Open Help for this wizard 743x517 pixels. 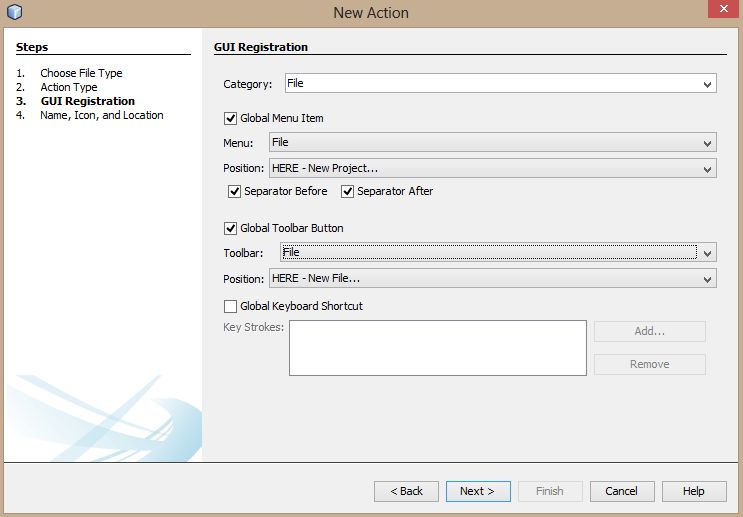pos(693,491)
